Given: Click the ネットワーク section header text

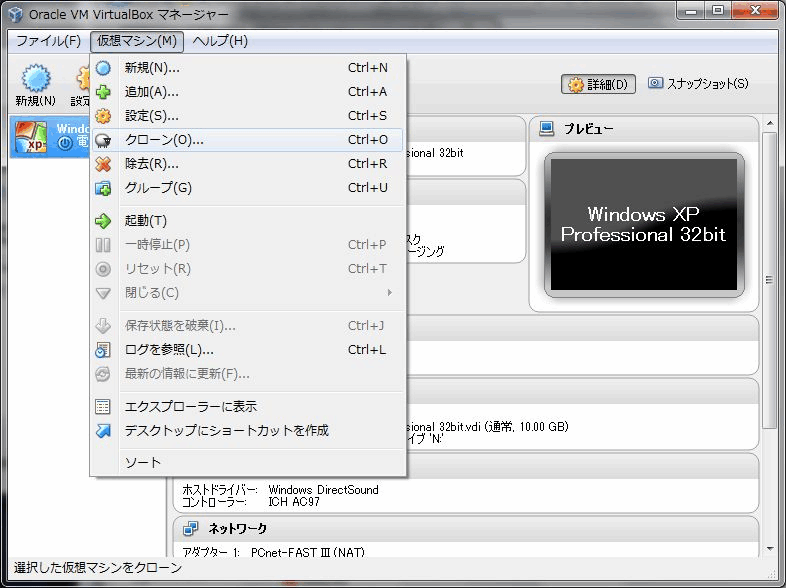Looking at the screenshot, I should (x=238, y=528).
